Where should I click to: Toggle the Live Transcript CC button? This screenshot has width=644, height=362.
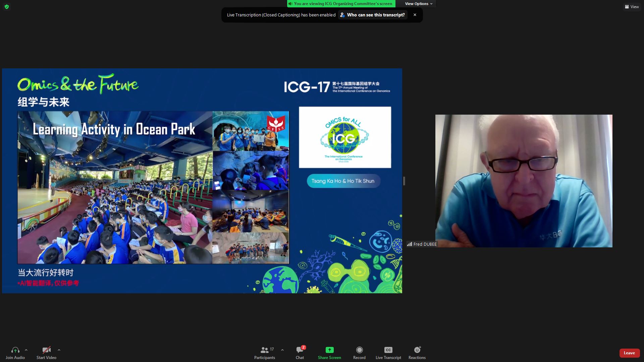click(x=388, y=350)
